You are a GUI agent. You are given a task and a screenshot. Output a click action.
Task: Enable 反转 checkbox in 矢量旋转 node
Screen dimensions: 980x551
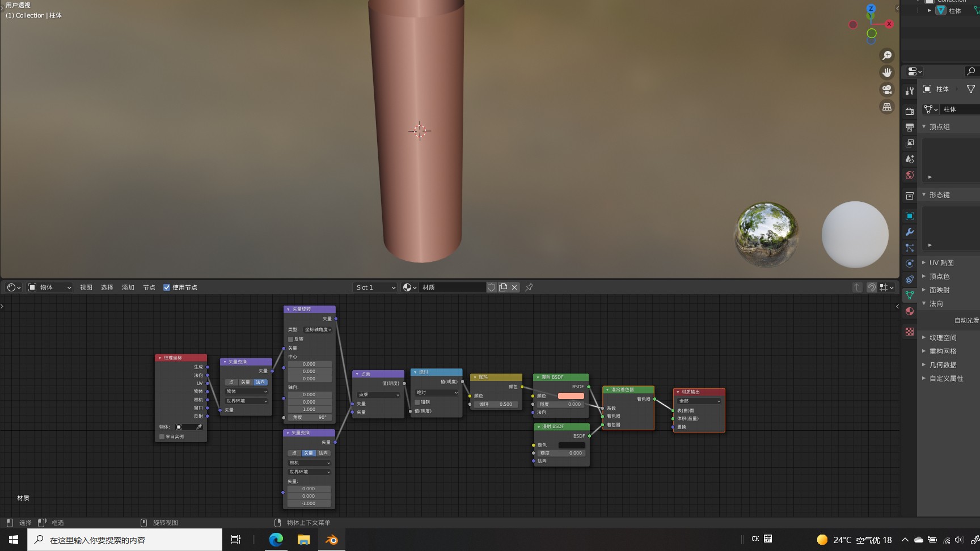[x=291, y=339]
